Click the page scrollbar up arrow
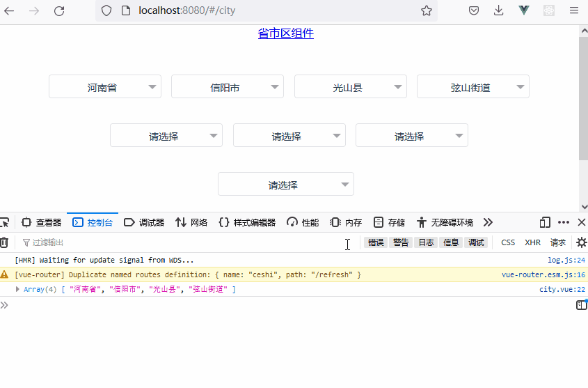588x388 pixels. 584,31
